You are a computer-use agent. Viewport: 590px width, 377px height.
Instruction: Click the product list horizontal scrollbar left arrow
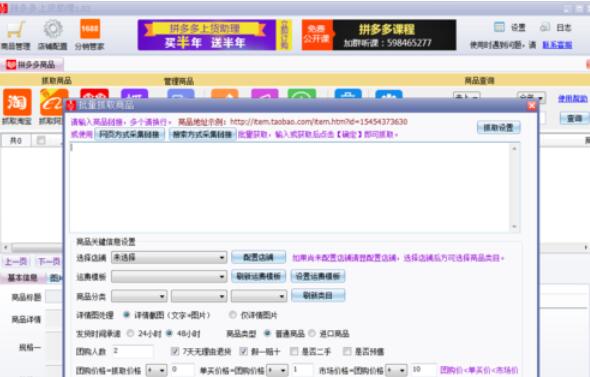tap(6, 248)
